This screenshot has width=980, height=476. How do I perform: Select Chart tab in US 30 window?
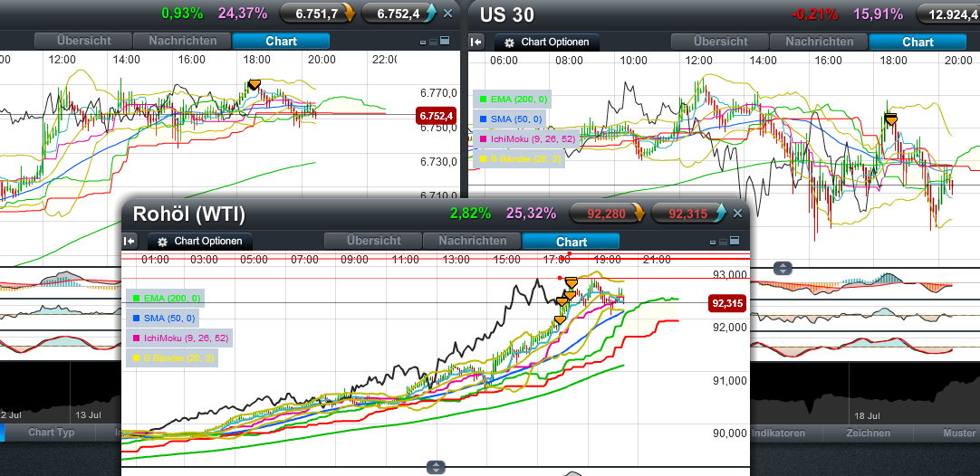pyautogui.click(x=918, y=42)
